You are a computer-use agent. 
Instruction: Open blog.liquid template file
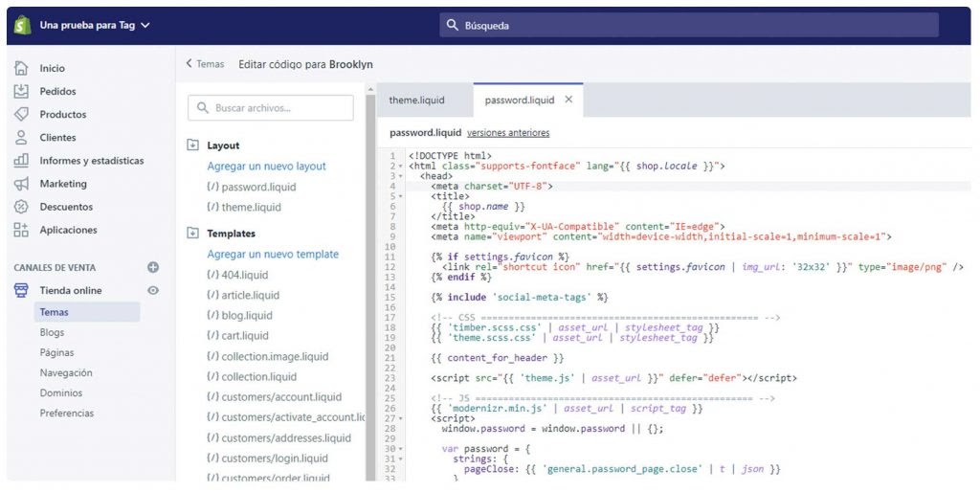(x=240, y=315)
